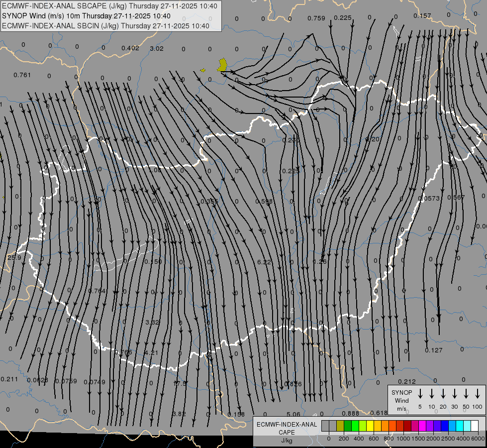Click the map value 17.5
The image size is (487, 448).
pos(180,384)
